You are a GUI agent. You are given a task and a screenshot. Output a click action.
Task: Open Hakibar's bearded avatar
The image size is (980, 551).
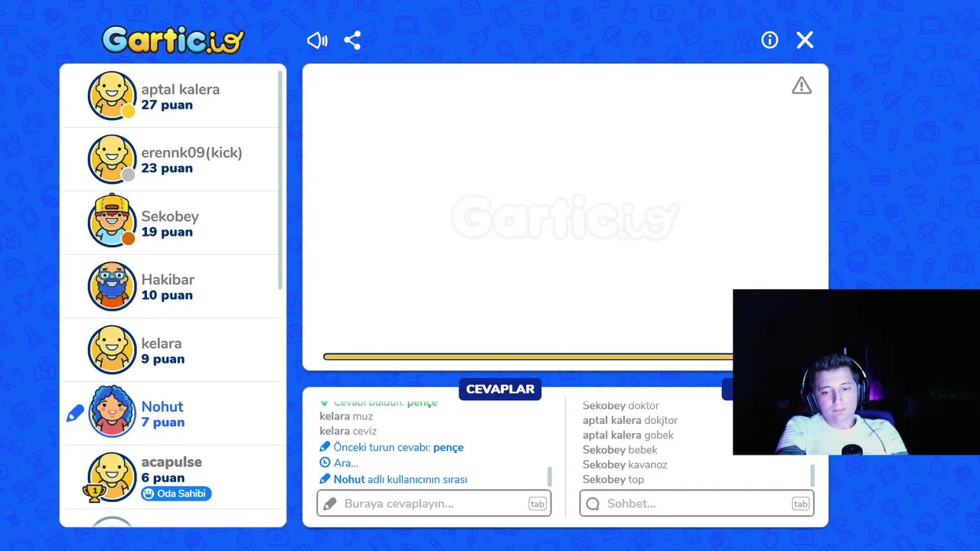coord(113,286)
